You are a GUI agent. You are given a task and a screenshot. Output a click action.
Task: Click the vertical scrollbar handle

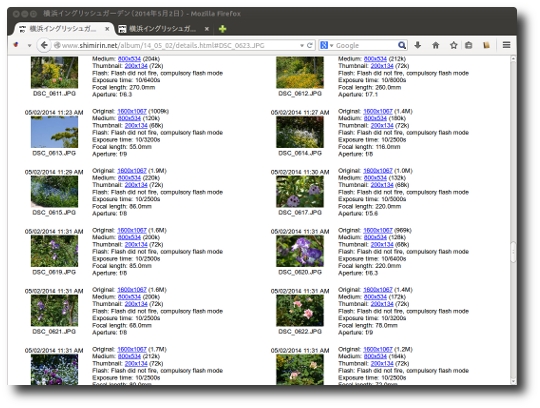point(513,252)
